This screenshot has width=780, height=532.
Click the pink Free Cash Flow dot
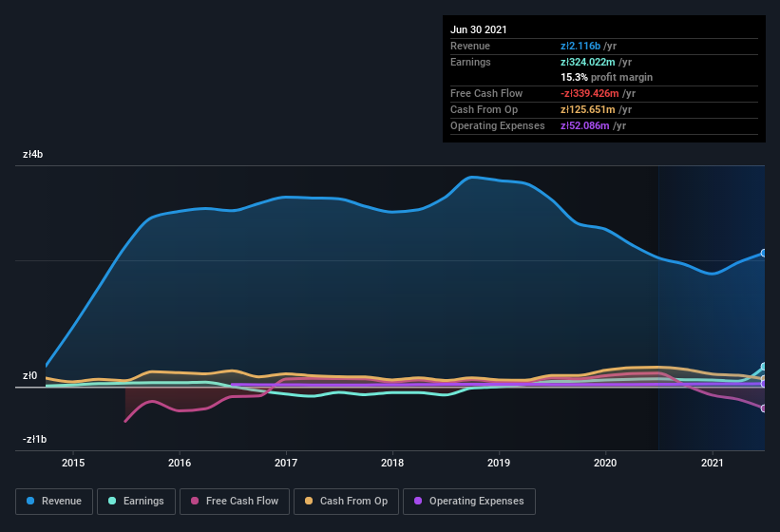tap(195, 501)
